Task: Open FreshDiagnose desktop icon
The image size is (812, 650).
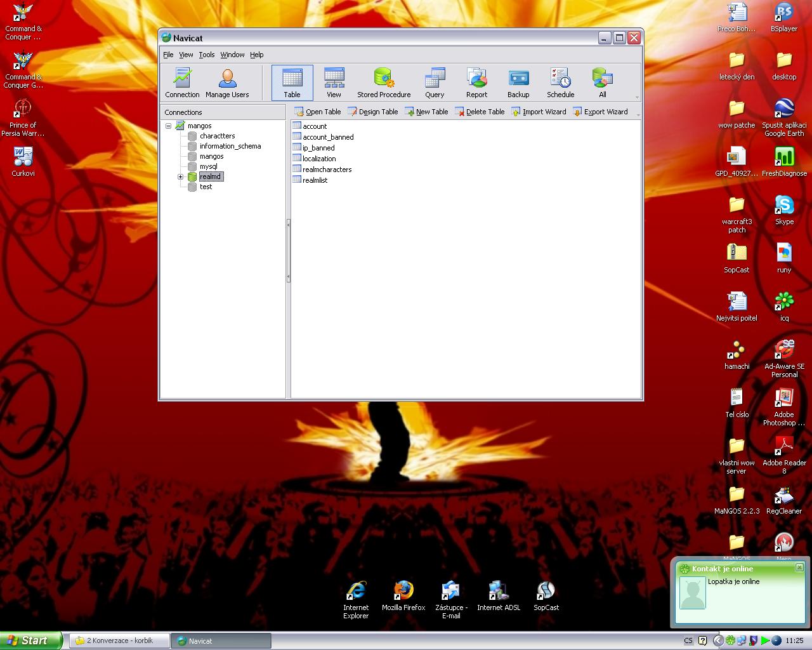Action: (784, 162)
